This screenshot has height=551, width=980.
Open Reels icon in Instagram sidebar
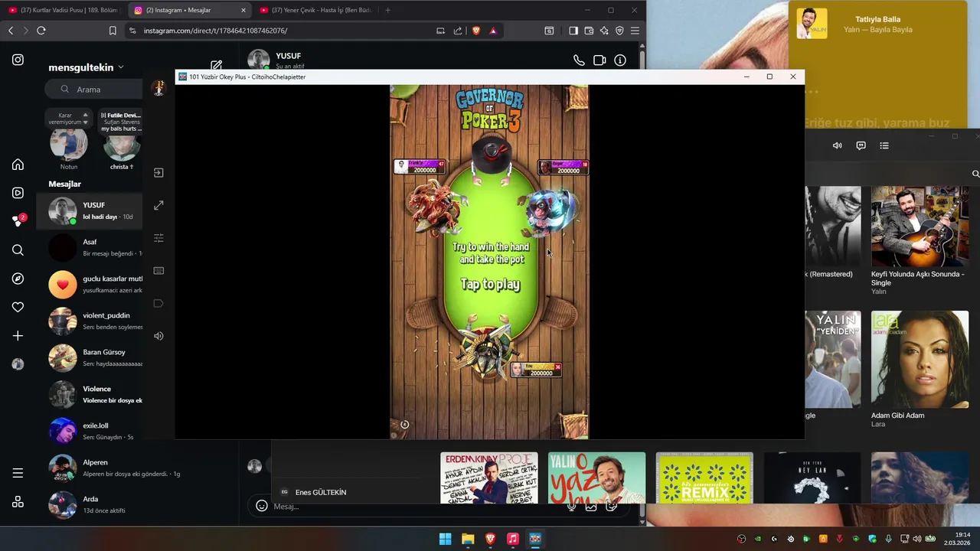[18, 193]
